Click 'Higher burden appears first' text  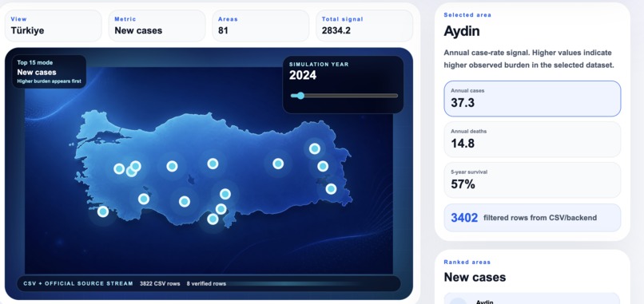pos(50,81)
